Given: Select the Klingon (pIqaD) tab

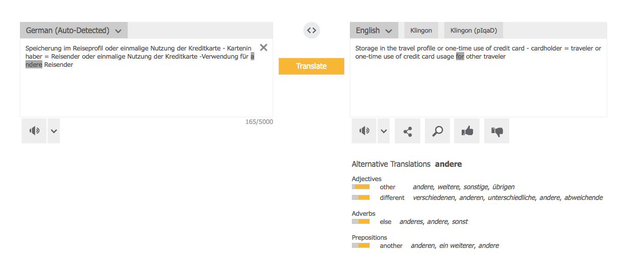Looking at the screenshot, I should 474,31.
